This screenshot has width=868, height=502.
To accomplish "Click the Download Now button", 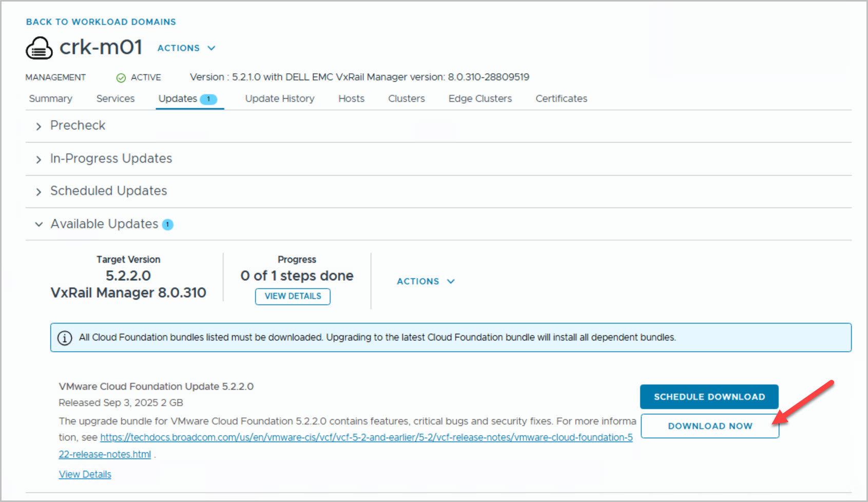I will point(709,426).
